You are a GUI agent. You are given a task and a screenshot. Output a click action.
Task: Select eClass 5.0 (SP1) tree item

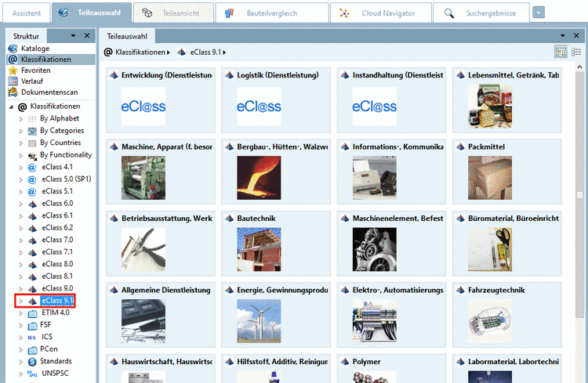pos(67,179)
